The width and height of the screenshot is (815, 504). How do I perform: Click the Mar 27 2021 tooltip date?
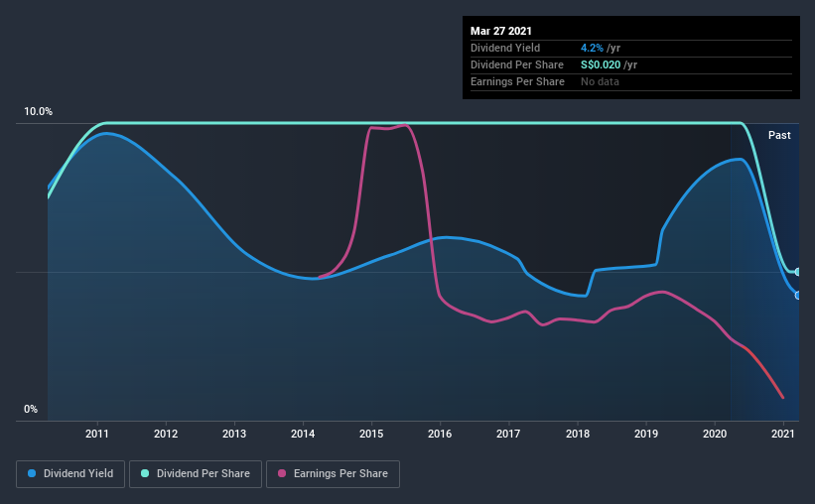501,31
